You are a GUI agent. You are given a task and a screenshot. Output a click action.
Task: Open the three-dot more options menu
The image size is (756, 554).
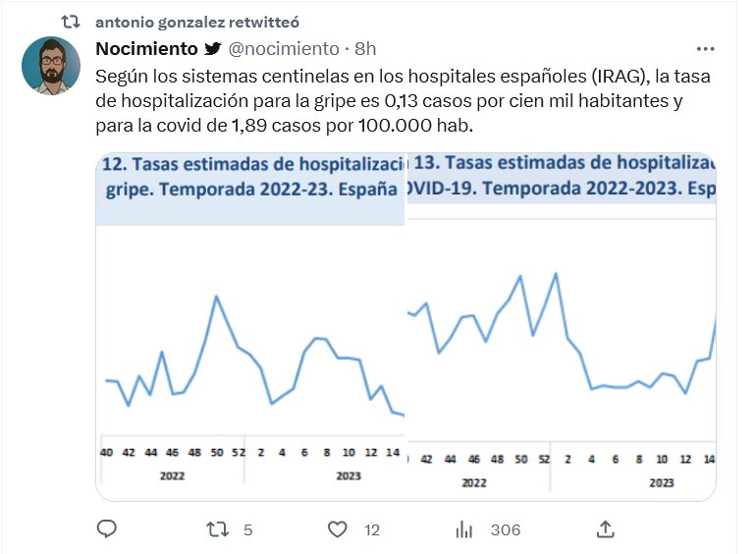click(705, 48)
